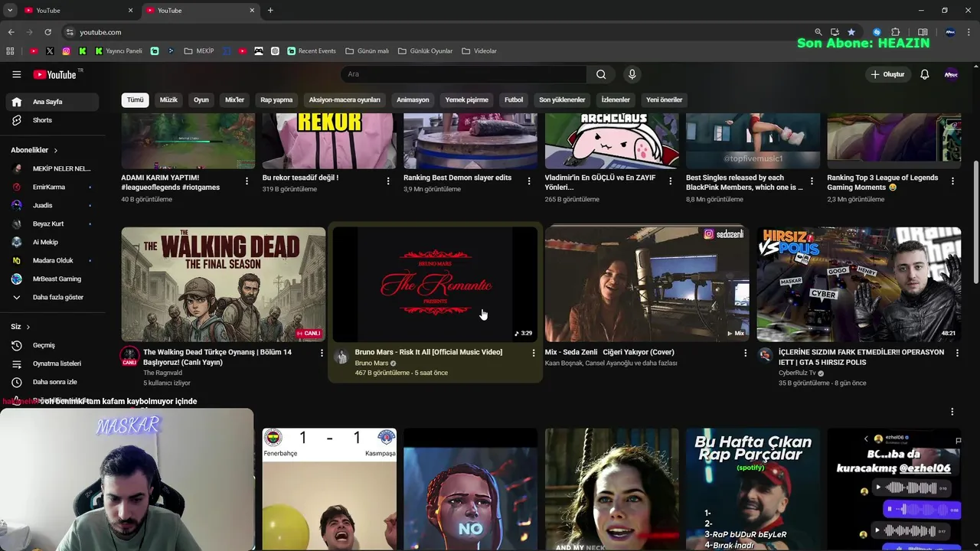The width and height of the screenshot is (980, 551).
Task: Select the Futbol filter chip
Action: pyautogui.click(x=514, y=99)
